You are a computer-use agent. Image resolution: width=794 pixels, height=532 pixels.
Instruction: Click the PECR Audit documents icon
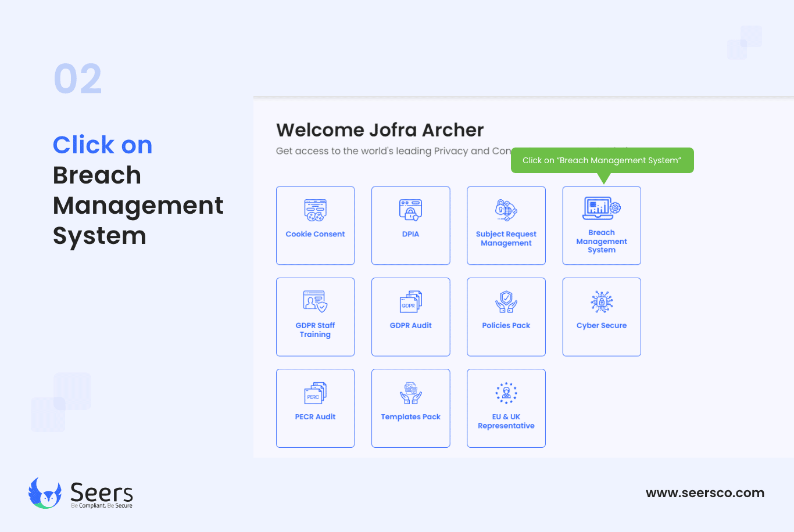click(315, 393)
